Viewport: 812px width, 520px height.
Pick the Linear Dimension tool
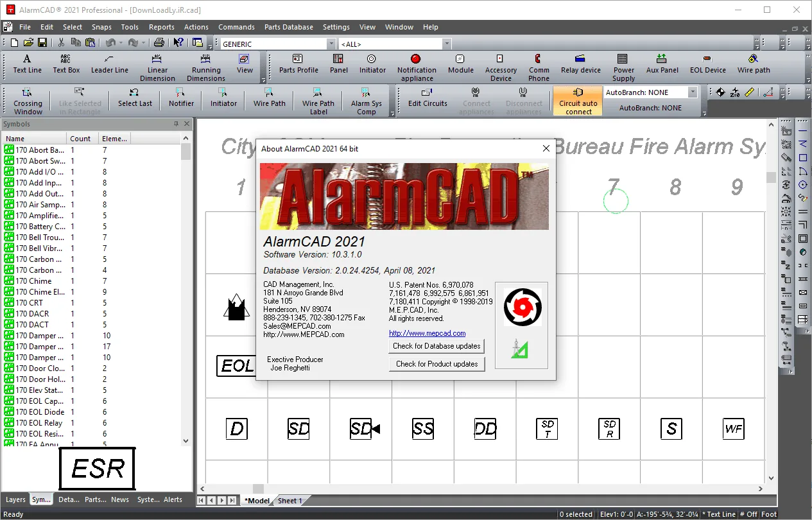(157, 67)
